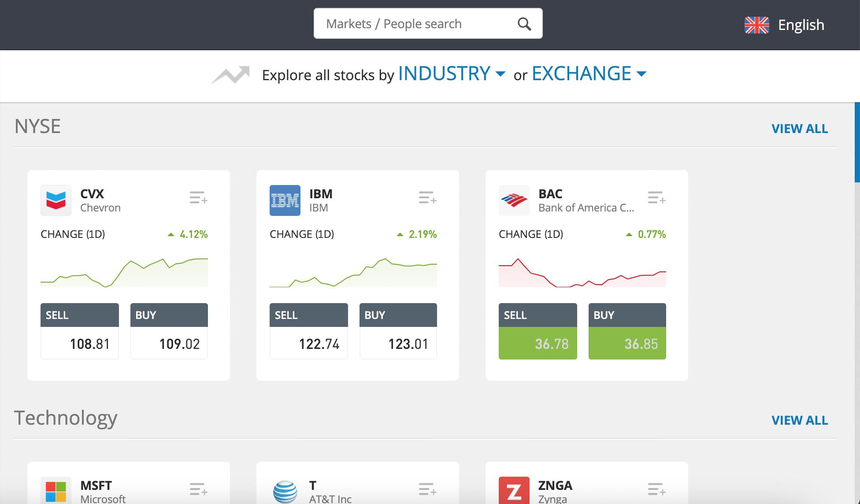The height and width of the screenshot is (504, 860).
Task: Buy IBM at 123.01
Action: click(x=398, y=331)
